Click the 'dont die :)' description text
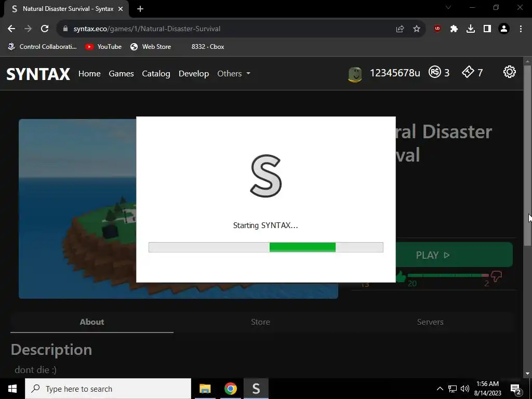The height and width of the screenshot is (399, 532). [36, 370]
